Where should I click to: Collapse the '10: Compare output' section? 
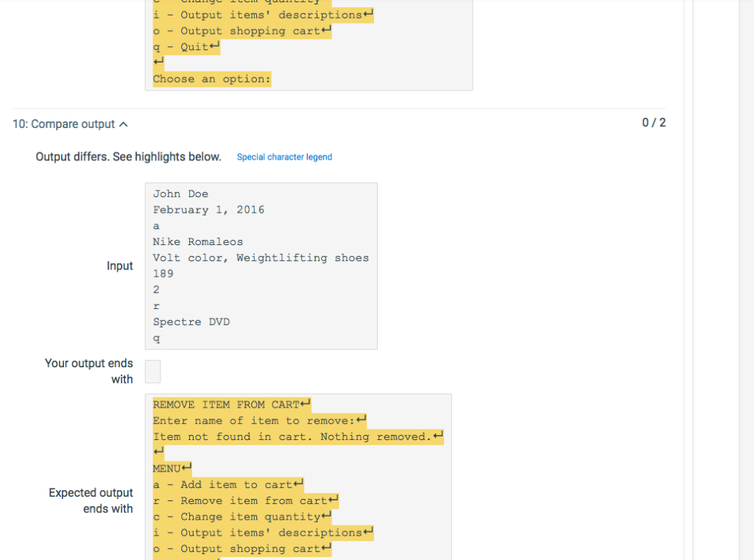coord(70,124)
